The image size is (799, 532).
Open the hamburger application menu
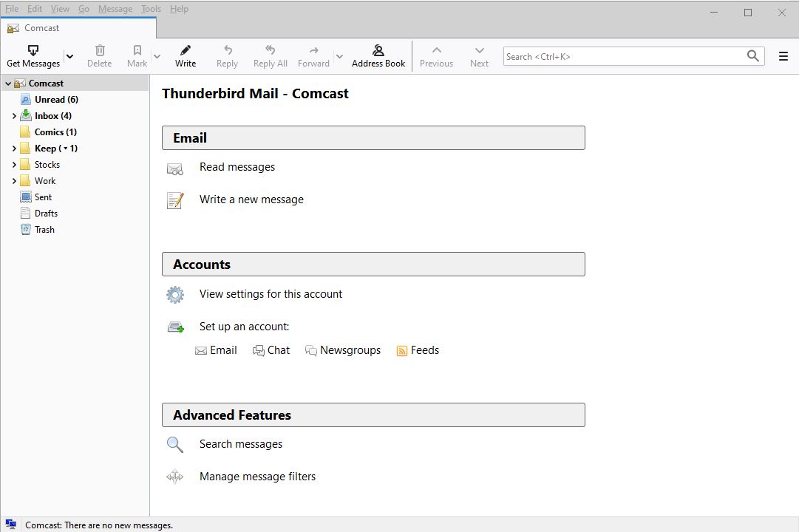(x=783, y=56)
